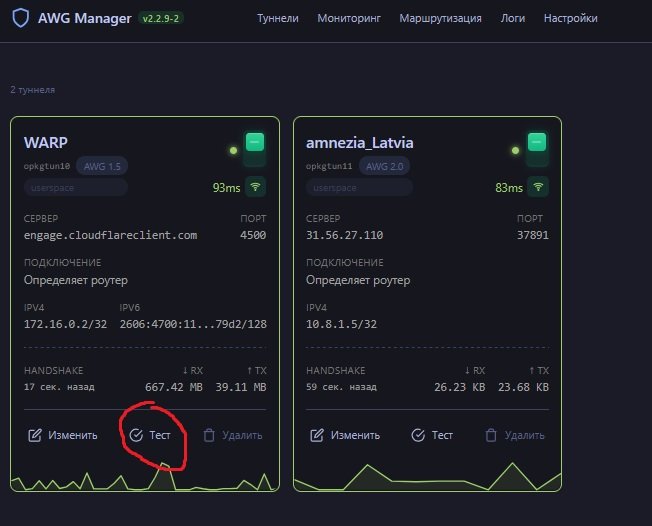This screenshot has height=526, width=652.
Task: Toggle off the WARP tunnel switch
Action: tap(254, 142)
